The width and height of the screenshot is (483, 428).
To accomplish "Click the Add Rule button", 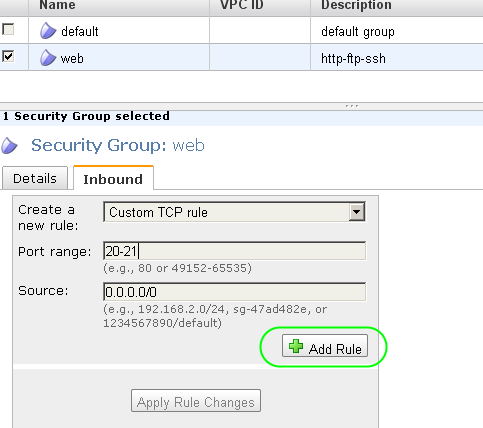I will click(x=325, y=346).
